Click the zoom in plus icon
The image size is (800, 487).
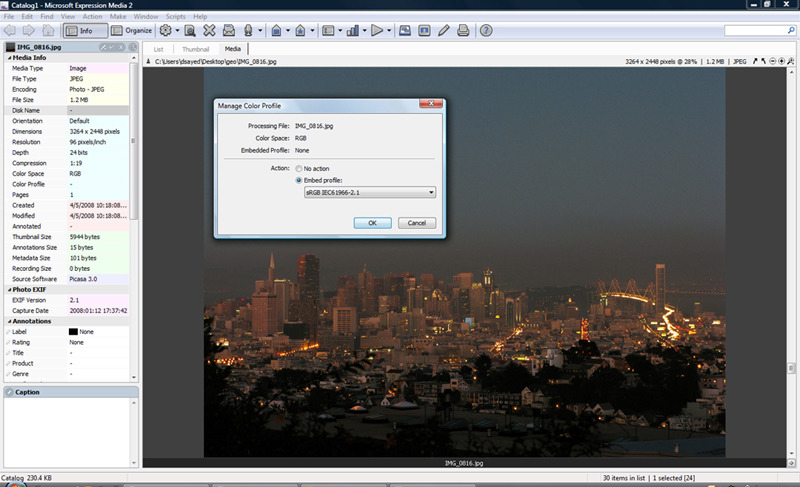point(782,61)
